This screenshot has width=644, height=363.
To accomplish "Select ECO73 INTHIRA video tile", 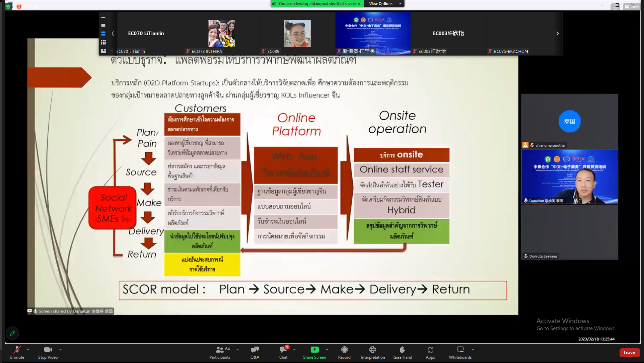I will [222, 33].
